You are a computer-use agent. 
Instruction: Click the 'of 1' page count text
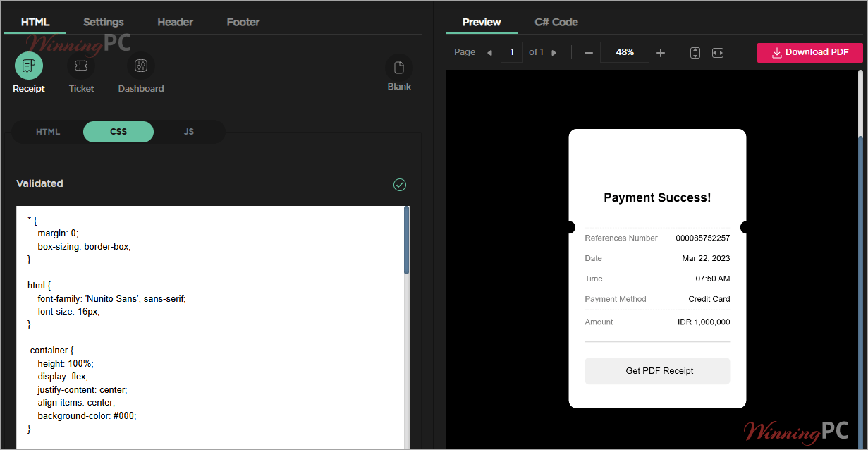click(536, 52)
